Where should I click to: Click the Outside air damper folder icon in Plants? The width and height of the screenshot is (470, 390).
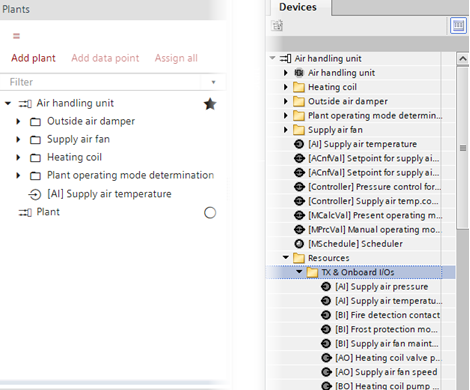(x=35, y=122)
